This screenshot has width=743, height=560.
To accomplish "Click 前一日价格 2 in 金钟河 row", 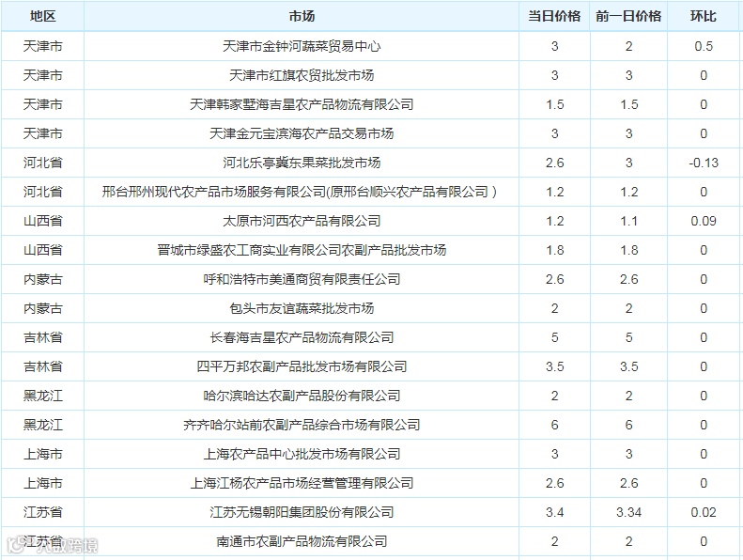I will 628,46.
